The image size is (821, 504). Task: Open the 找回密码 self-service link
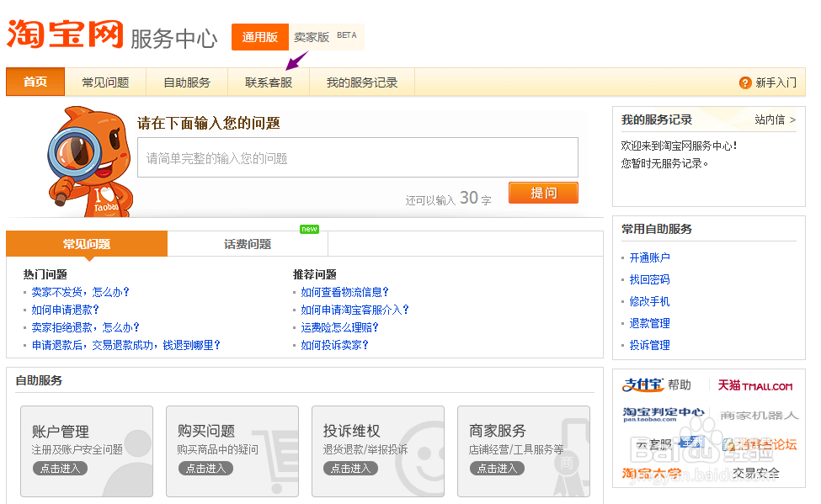pyautogui.click(x=649, y=279)
